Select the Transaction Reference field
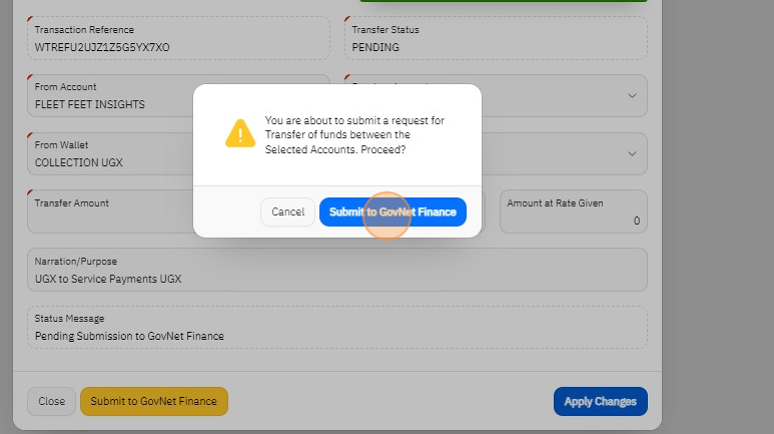Screen dimensions: 774x434 click(179, 38)
